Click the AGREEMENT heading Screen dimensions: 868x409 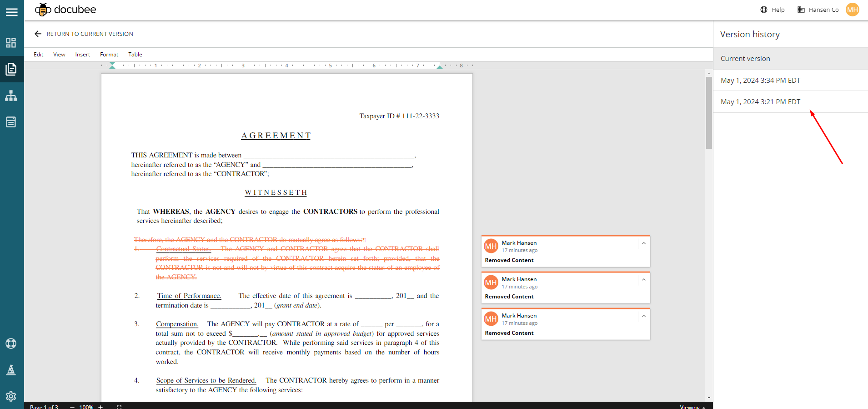276,136
